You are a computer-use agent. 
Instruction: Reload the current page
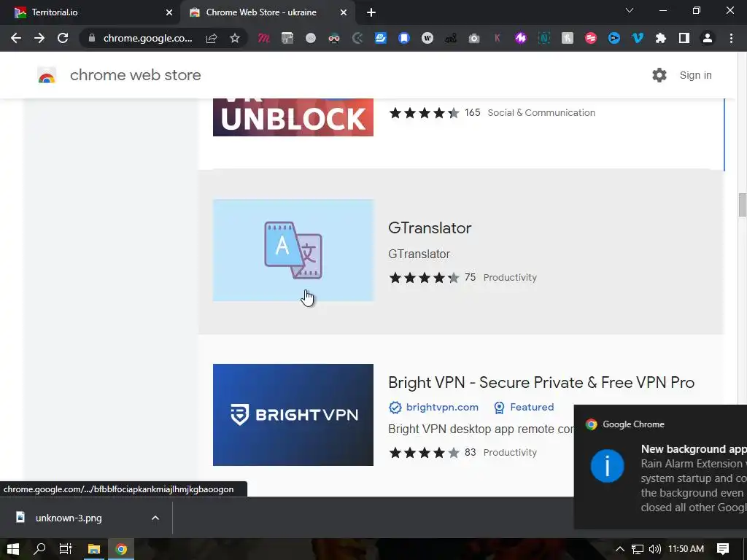63,38
